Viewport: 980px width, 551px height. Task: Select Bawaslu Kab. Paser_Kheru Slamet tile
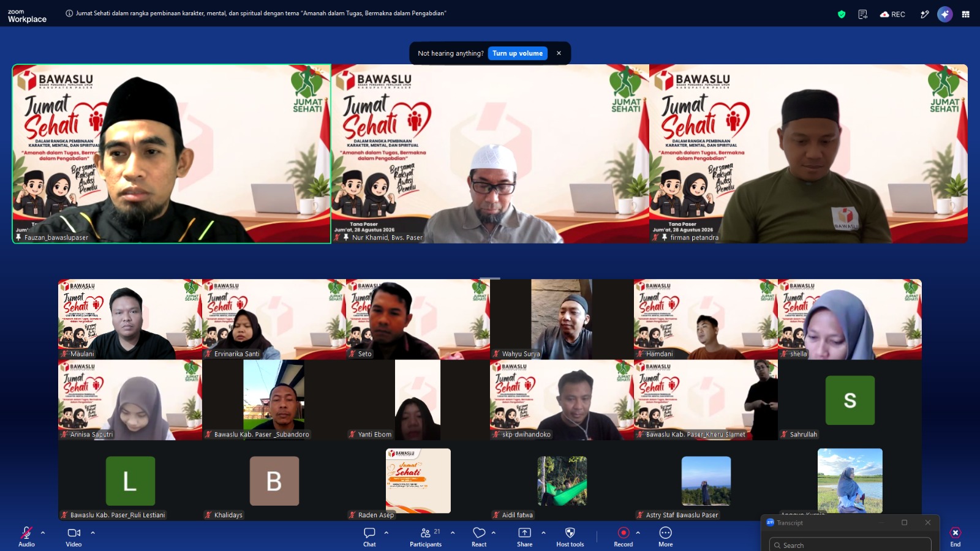click(x=706, y=400)
